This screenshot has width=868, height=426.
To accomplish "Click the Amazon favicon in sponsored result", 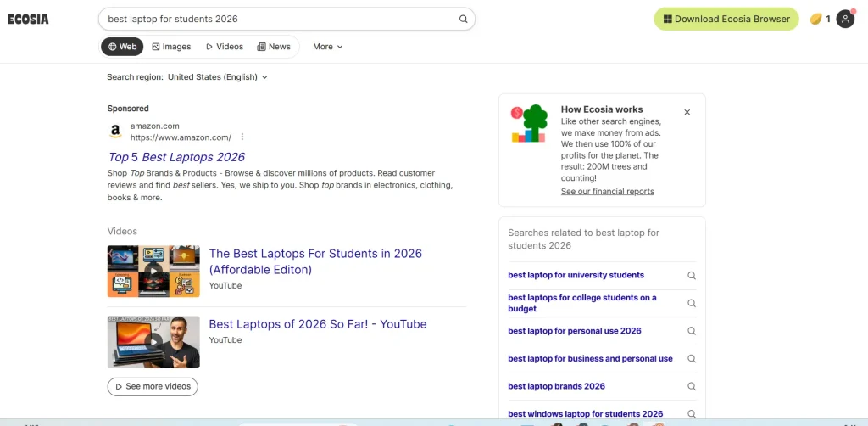I will [115, 132].
